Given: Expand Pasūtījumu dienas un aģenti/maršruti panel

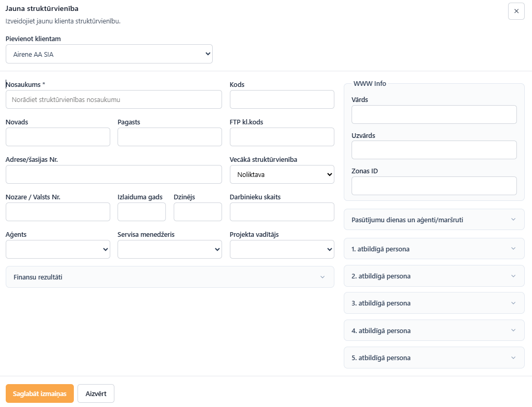Looking at the screenshot, I should [x=434, y=220].
